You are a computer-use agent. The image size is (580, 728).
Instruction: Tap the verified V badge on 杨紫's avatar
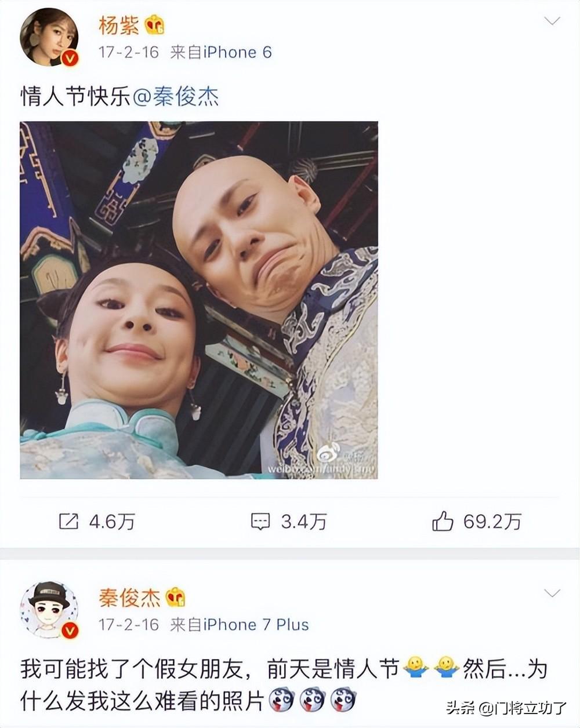point(69,59)
